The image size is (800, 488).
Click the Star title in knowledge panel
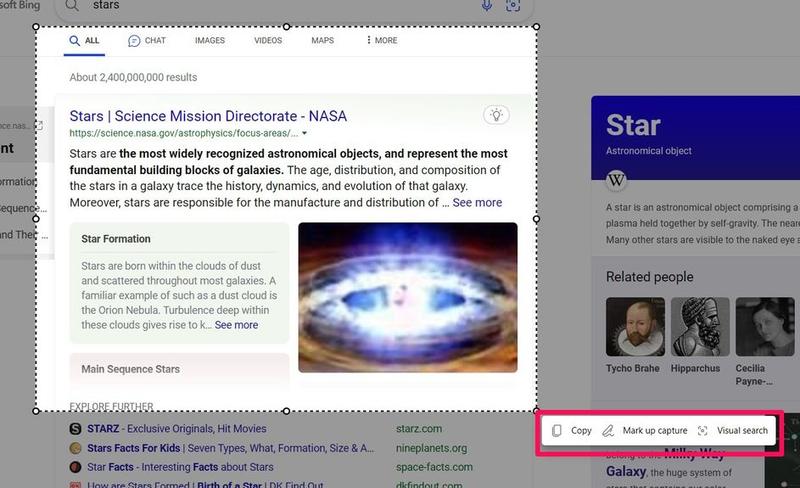[633, 125]
